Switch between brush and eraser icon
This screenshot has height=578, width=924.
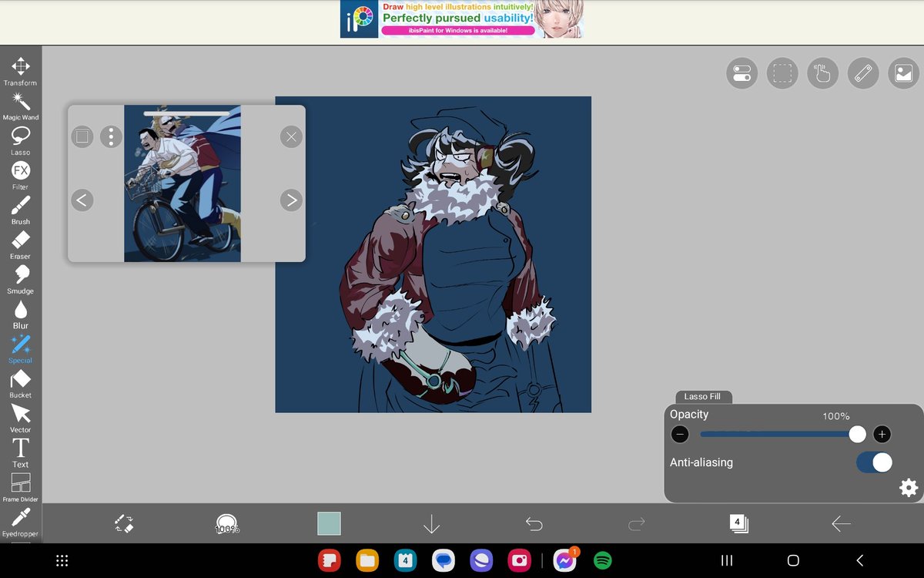pyautogui.click(x=124, y=524)
